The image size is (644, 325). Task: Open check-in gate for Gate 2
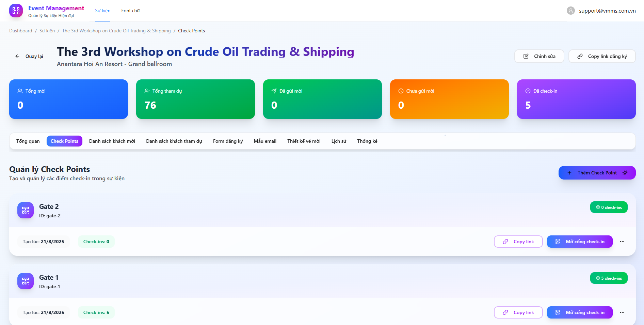[579, 242]
